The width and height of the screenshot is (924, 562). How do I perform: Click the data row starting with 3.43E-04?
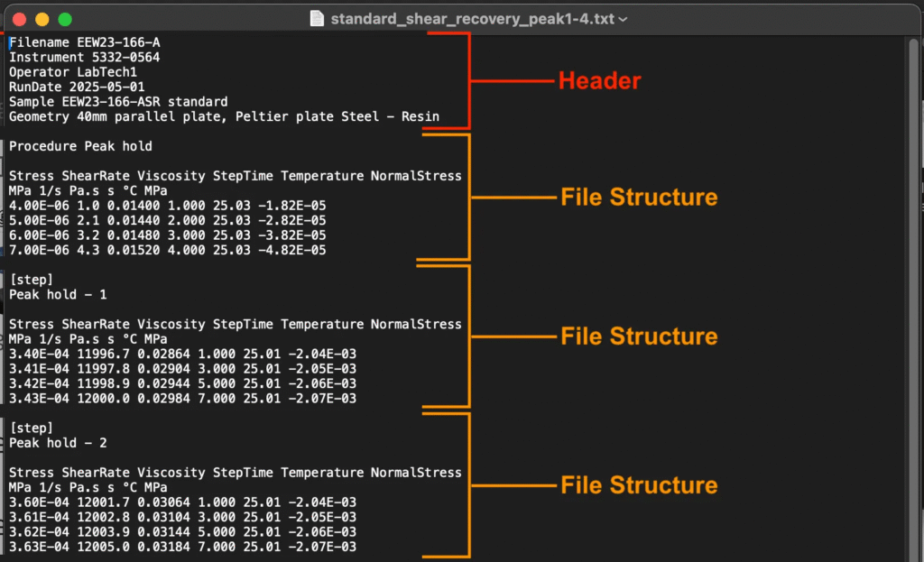[182, 398]
